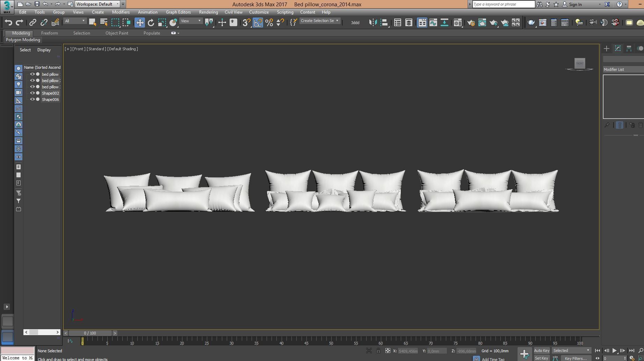Image resolution: width=644 pixels, height=361 pixels.
Task: Toggle Percent Snap
Action: 269,23
